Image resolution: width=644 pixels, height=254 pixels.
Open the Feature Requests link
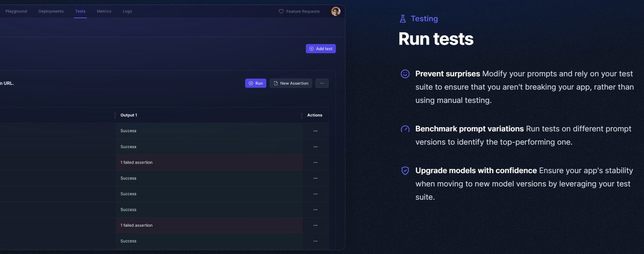click(303, 11)
